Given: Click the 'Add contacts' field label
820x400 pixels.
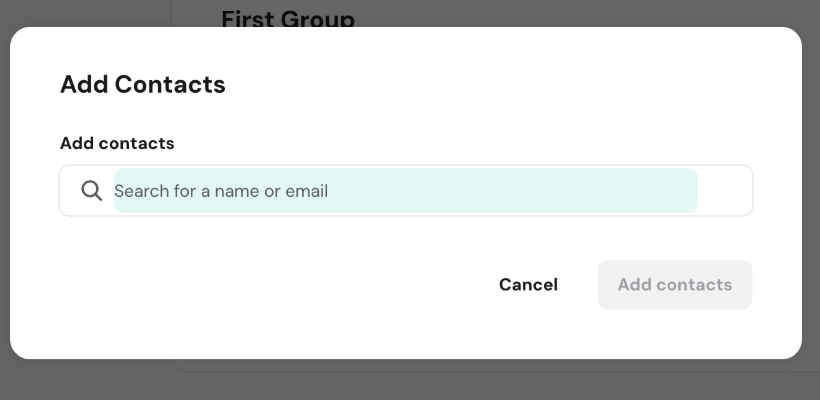Looking at the screenshot, I should pyautogui.click(x=117, y=143).
